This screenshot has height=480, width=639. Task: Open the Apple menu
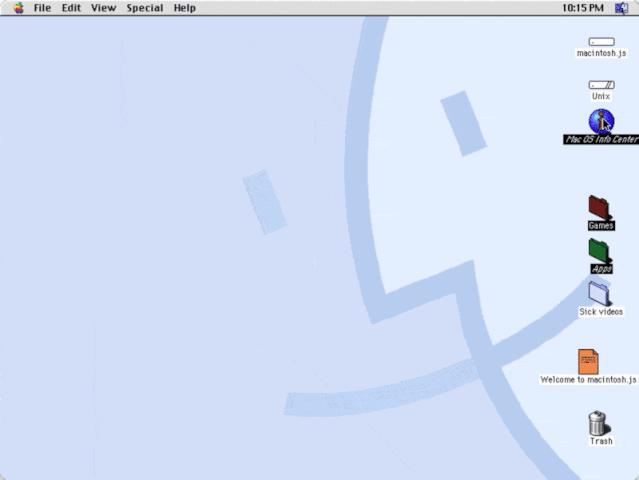coord(18,8)
